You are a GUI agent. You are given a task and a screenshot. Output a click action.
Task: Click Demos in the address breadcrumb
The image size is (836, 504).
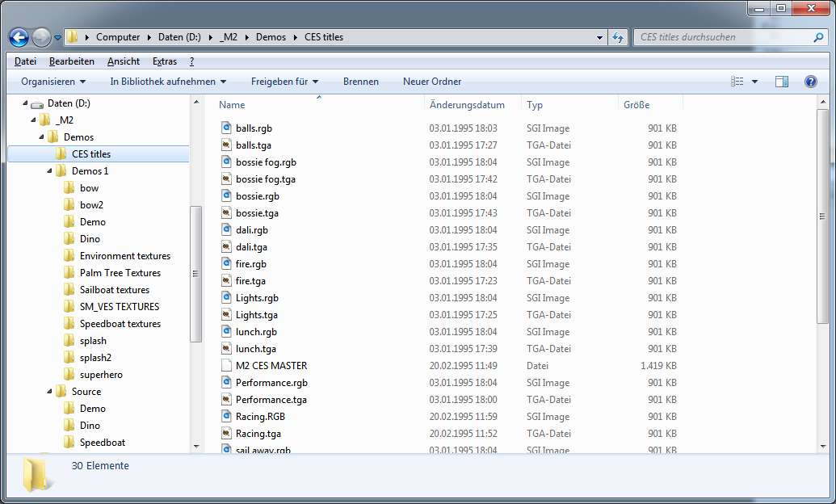[271, 37]
